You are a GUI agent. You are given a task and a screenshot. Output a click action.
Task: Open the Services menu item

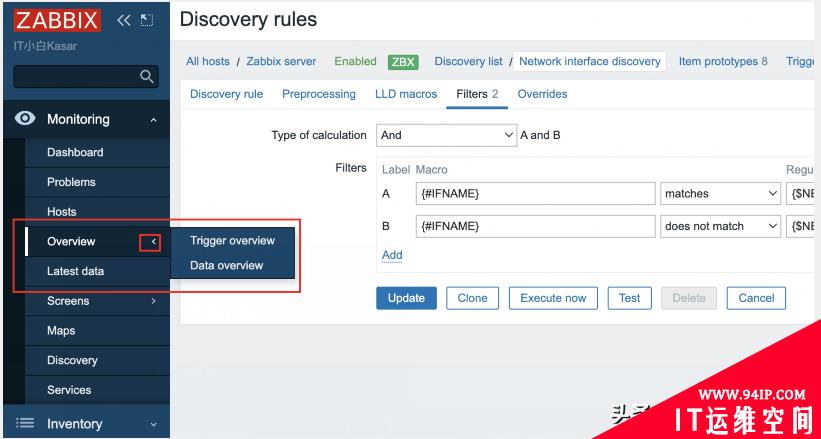(69, 390)
